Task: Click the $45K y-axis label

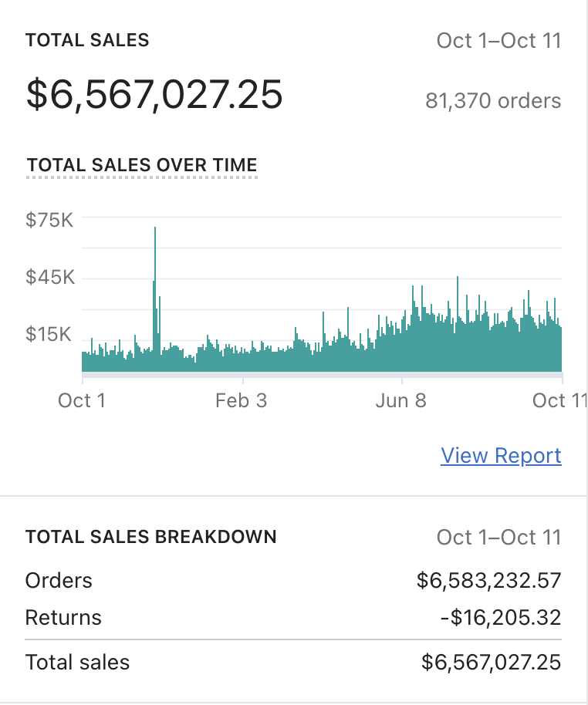Action: click(x=50, y=277)
